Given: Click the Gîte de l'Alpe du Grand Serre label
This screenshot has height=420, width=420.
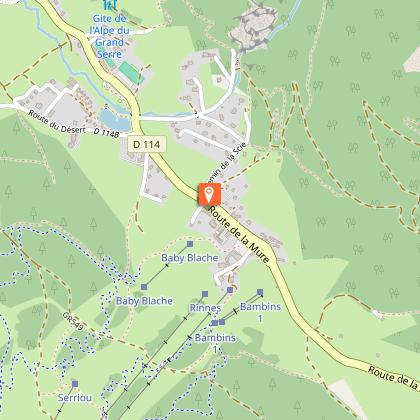Looking at the screenshot, I should coord(109,36).
